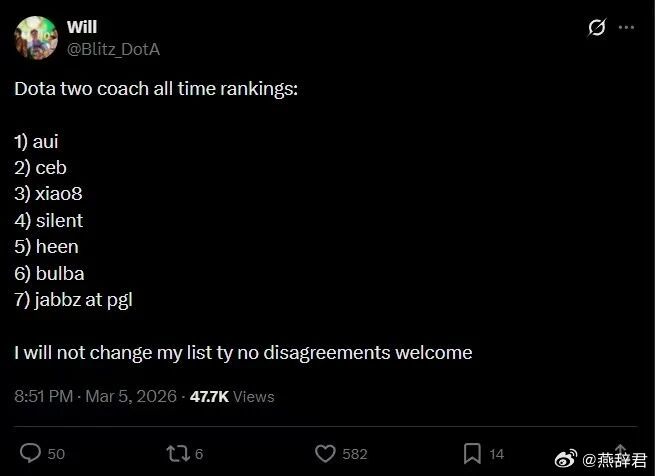
Task: Open the Grok explain-post icon
Action: tap(597, 27)
